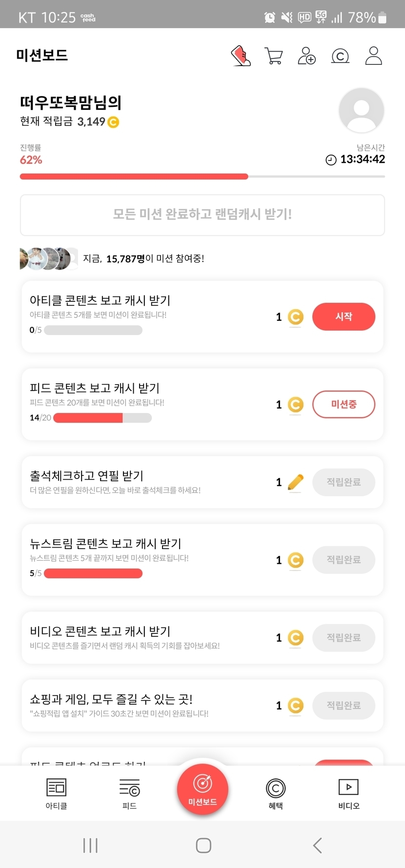Tap the red sneaker icon in header
The width and height of the screenshot is (405, 868).
tap(241, 56)
